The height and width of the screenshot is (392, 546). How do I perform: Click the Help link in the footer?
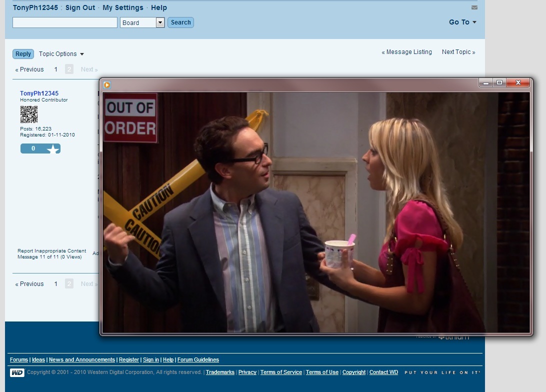pos(168,359)
